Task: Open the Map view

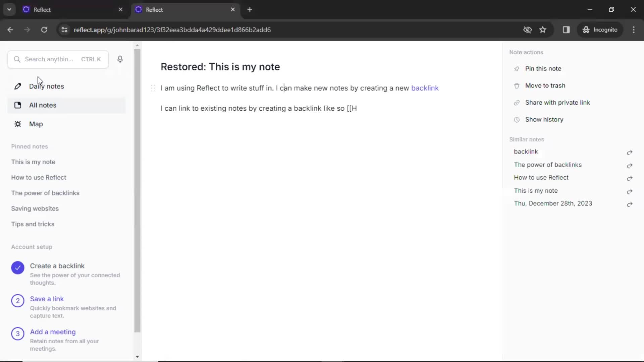Action: pyautogui.click(x=36, y=124)
